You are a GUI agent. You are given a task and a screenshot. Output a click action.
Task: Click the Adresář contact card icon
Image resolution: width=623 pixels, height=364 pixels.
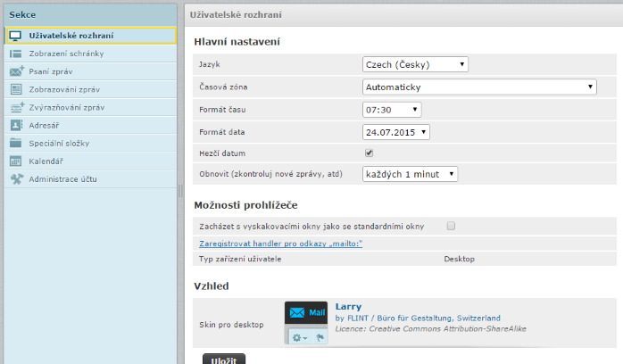pyautogui.click(x=15, y=126)
